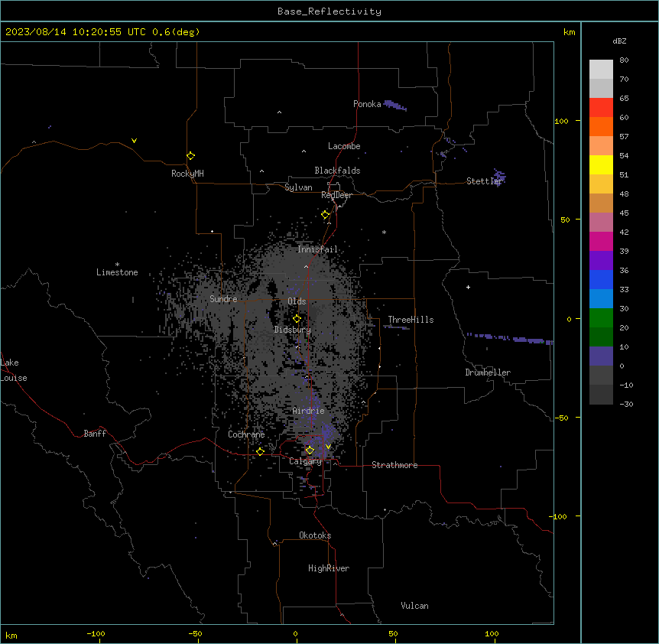The height and width of the screenshot is (644, 659).
Task: Click the RedDeer city label
Action: [336, 195]
